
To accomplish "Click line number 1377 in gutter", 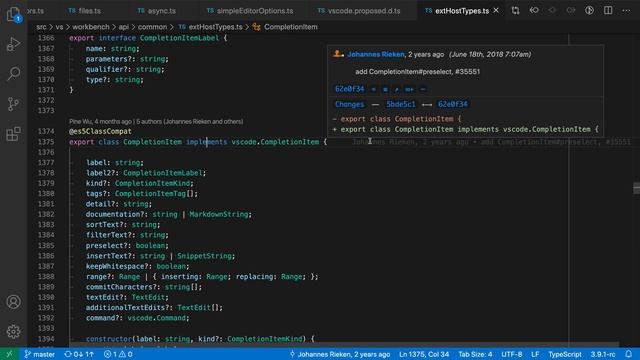I will coord(46,162).
